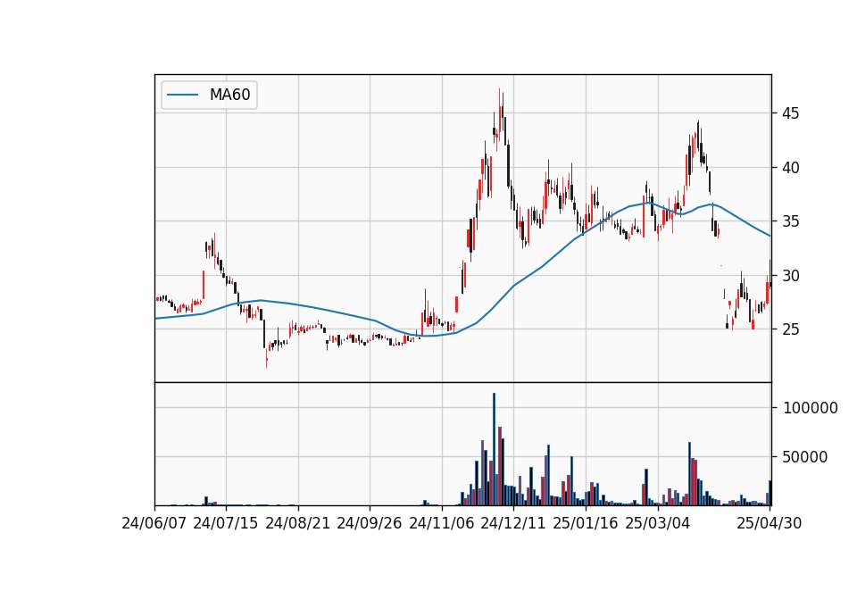Click the 40 price axis label
Image resolution: width=857 pixels, height=616 pixels.
click(790, 168)
